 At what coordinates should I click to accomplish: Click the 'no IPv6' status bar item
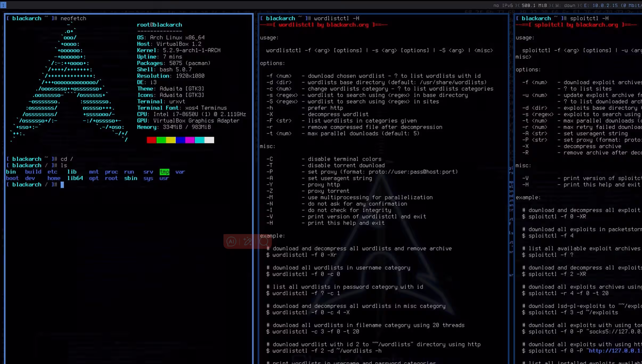point(503,5)
